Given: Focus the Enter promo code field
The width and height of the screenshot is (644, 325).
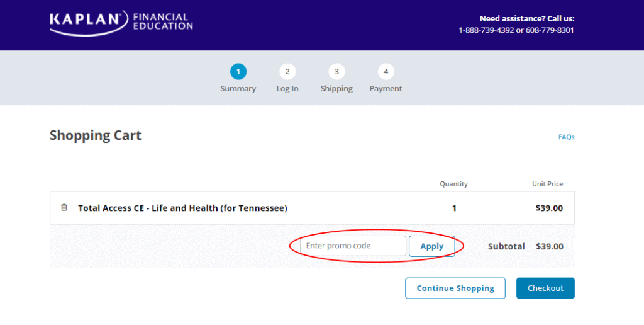Looking at the screenshot, I should point(353,246).
